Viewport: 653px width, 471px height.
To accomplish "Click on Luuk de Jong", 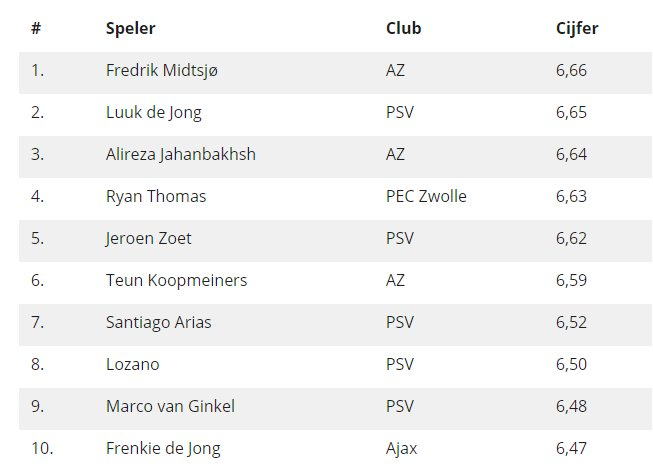I will coord(153,112).
